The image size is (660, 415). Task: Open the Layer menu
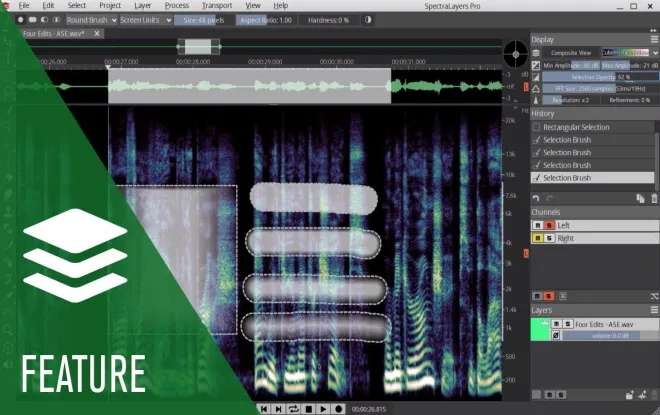[x=142, y=5]
